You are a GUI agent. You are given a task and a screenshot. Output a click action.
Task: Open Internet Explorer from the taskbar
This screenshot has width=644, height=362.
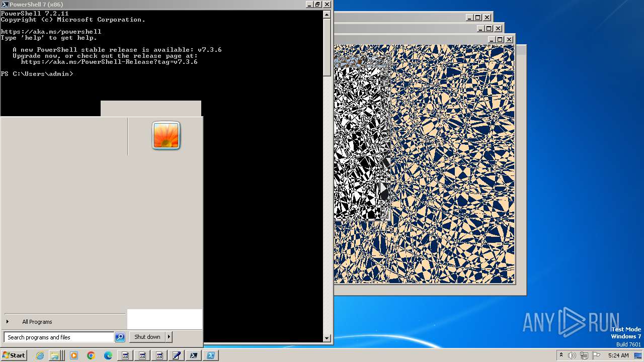tap(40, 355)
